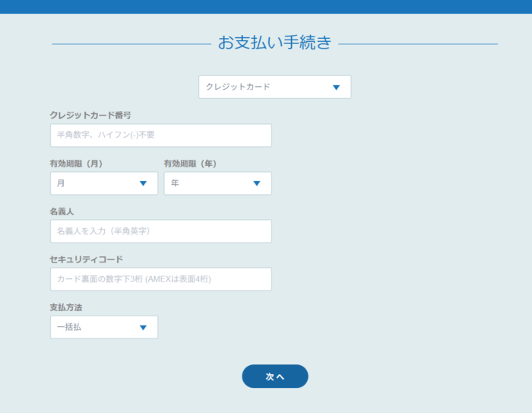Focus the セキュリティコード input field
532x413 pixels.
pos(160,279)
